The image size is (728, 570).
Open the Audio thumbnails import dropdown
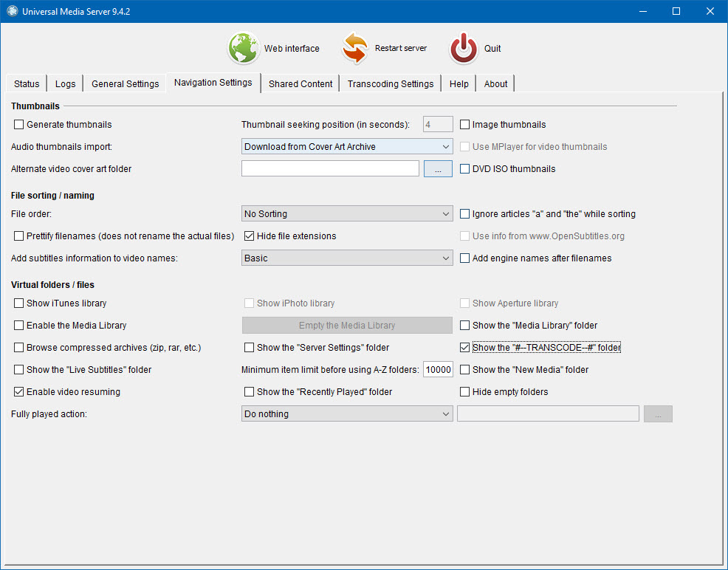(x=347, y=147)
